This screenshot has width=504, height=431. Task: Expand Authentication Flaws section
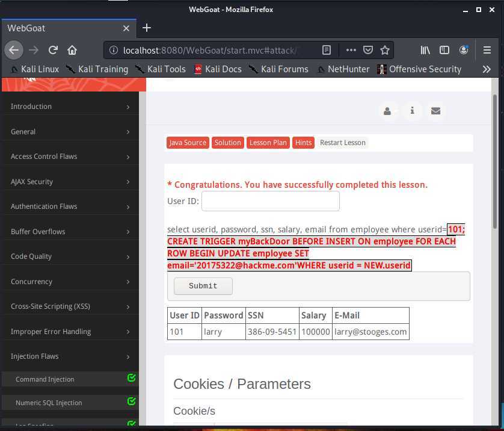pyautogui.click(x=70, y=206)
